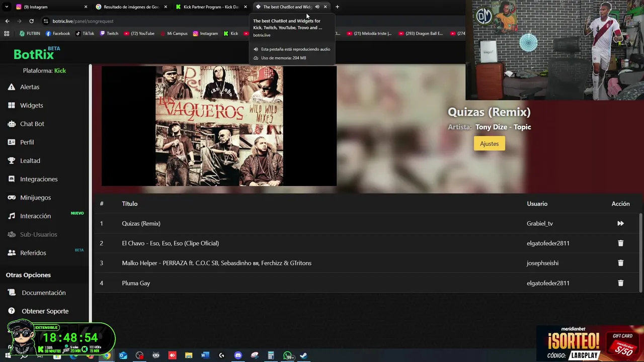The height and width of the screenshot is (362, 644).
Task: Open a new browser tab
Action: 337,7
